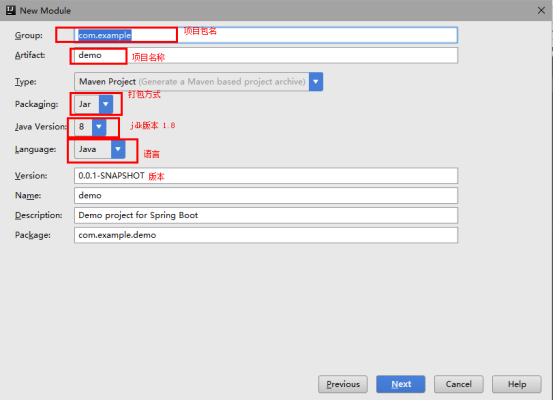Click the Description input field
Image resolution: width=554 pixels, height=401 pixels.
[x=266, y=215]
